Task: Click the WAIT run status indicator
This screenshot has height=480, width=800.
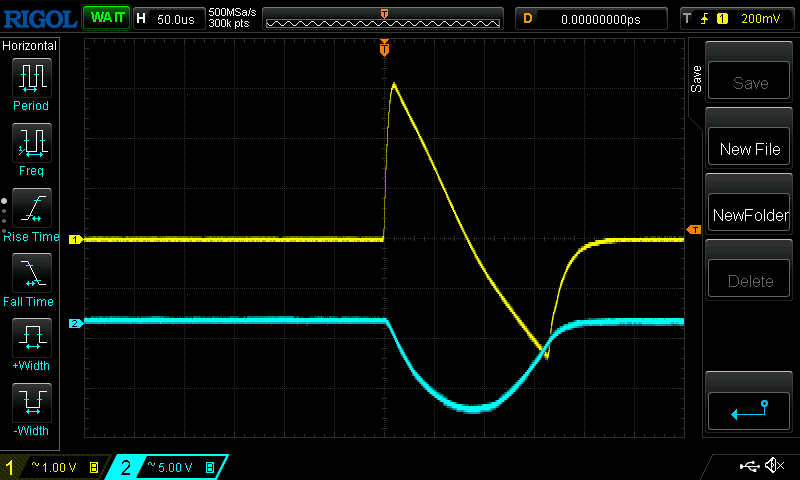Action: 106,18
